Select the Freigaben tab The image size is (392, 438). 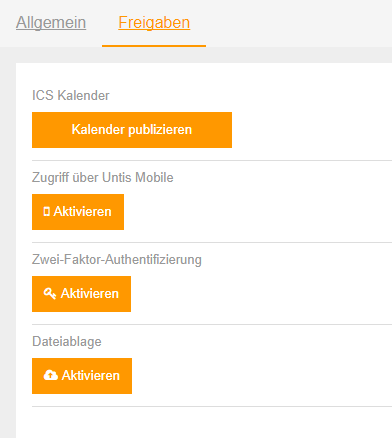click(x=154, y=23)
